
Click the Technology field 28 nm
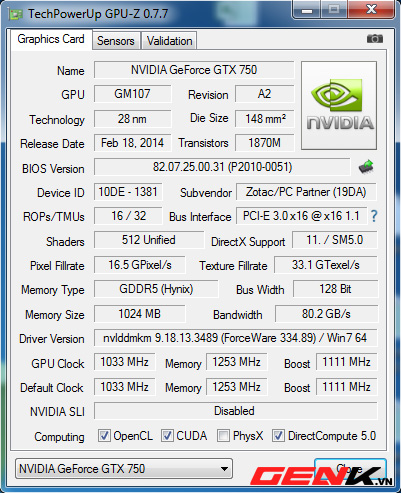click(x=132, y=119)
